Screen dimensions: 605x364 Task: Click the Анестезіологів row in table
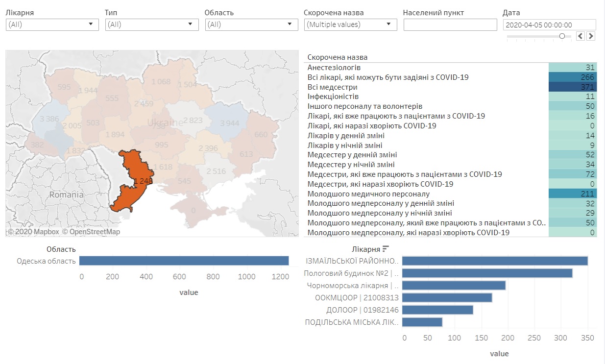click(x=334, y=68)
